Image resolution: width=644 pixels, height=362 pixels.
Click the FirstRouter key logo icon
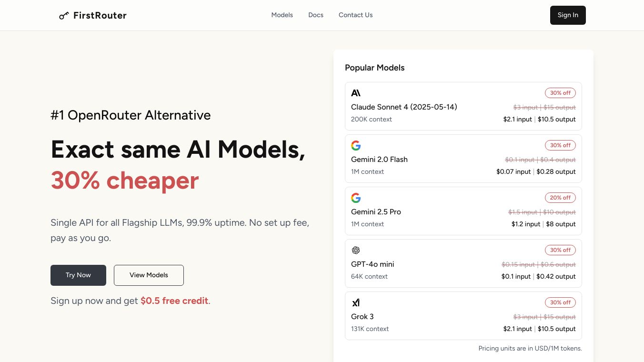pos(64,16)
